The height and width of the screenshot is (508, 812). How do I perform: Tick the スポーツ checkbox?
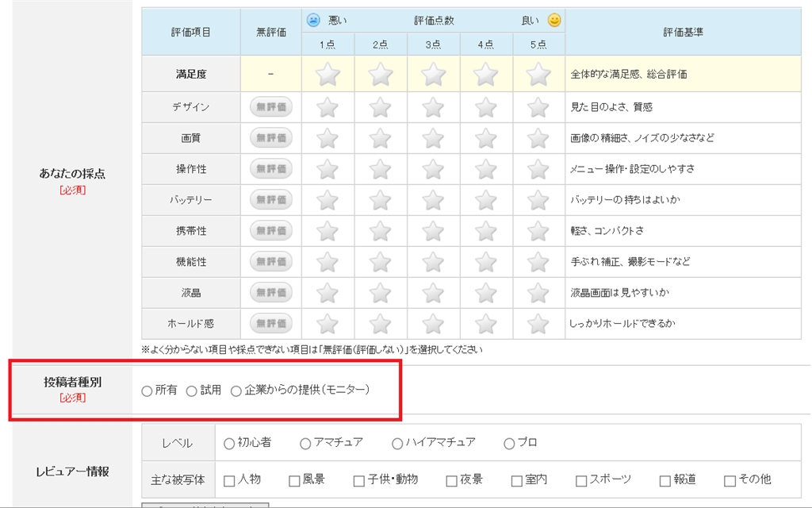pyautogui.click(x=581, y=481)
